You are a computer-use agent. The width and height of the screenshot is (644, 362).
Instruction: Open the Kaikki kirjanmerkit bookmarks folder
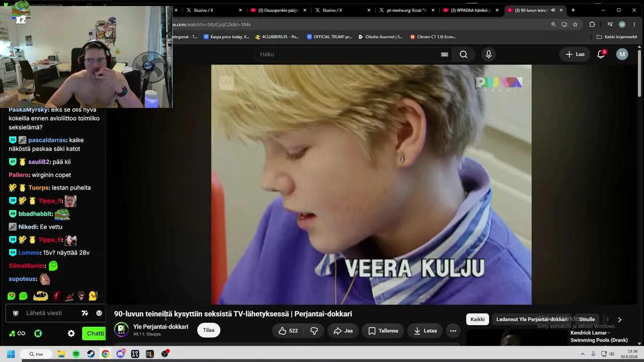click(x=617, y=37)
